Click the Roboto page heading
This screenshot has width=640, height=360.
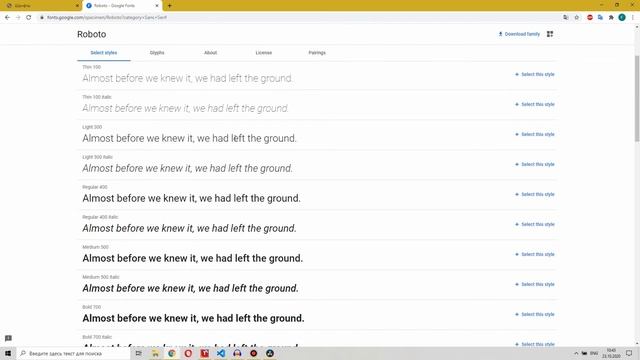point(91,34)
